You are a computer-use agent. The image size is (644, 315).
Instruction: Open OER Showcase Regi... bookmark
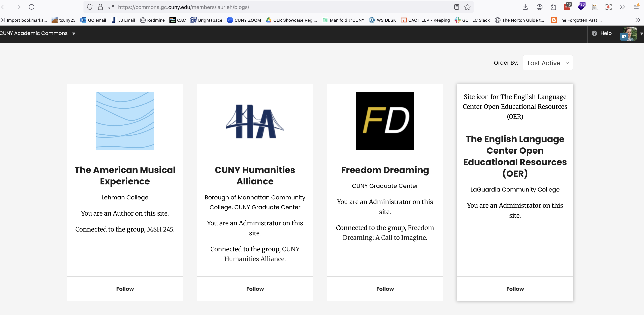coord(291,20)
